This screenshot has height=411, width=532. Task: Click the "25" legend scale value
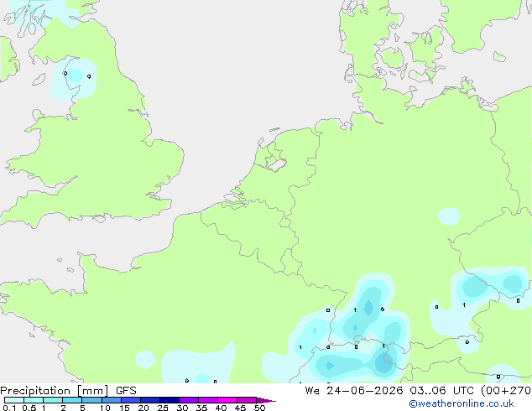click(x=163, y=408)
